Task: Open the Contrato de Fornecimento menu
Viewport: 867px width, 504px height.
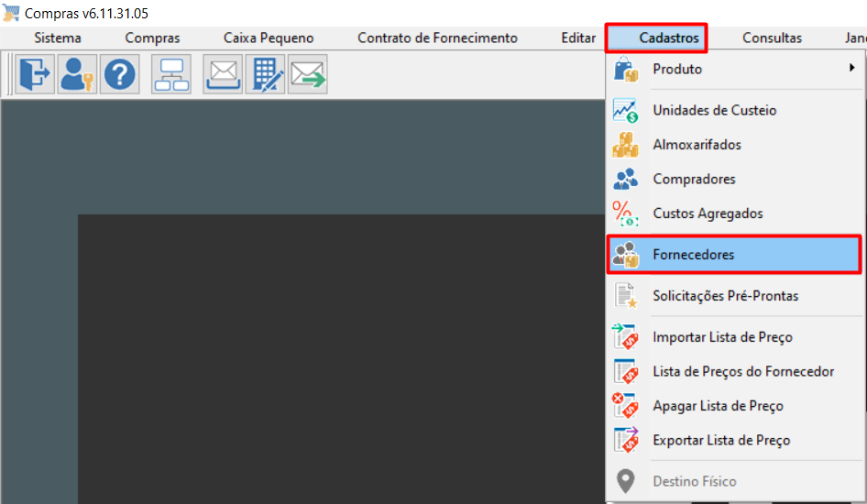Action: pos(437,38)
